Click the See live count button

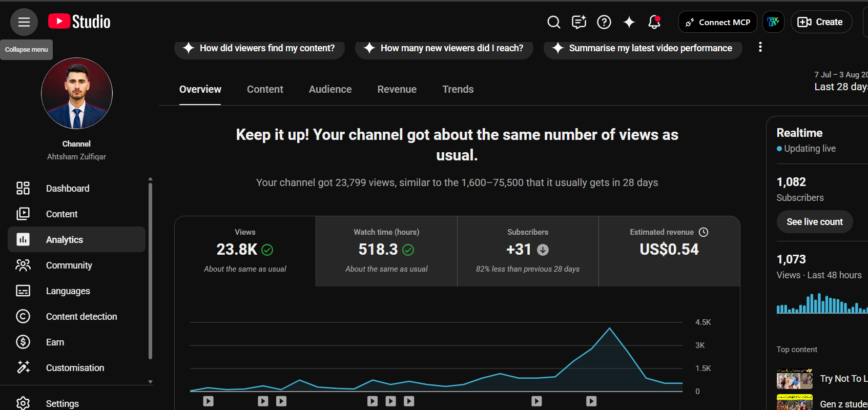[x=815, y=222]
